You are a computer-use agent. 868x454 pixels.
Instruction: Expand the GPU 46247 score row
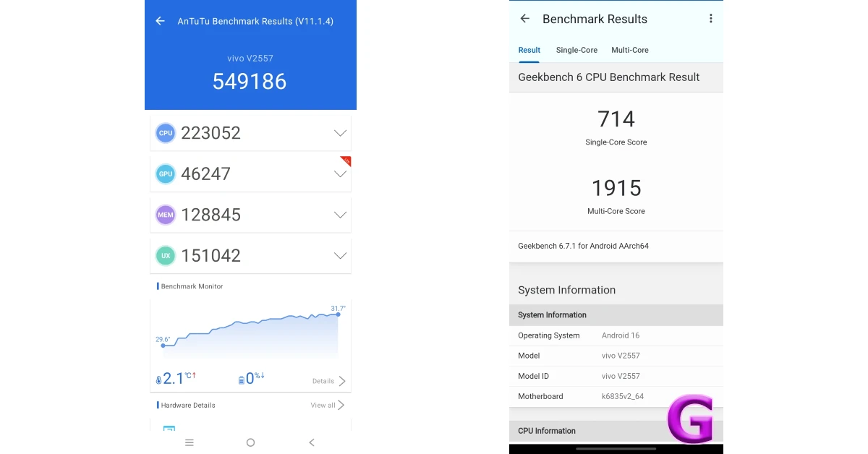click(x=340, y=174)
